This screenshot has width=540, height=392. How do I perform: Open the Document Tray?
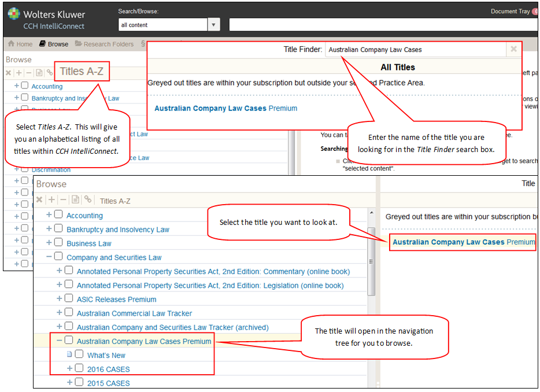pyautogui.click(x=510, y=12)
